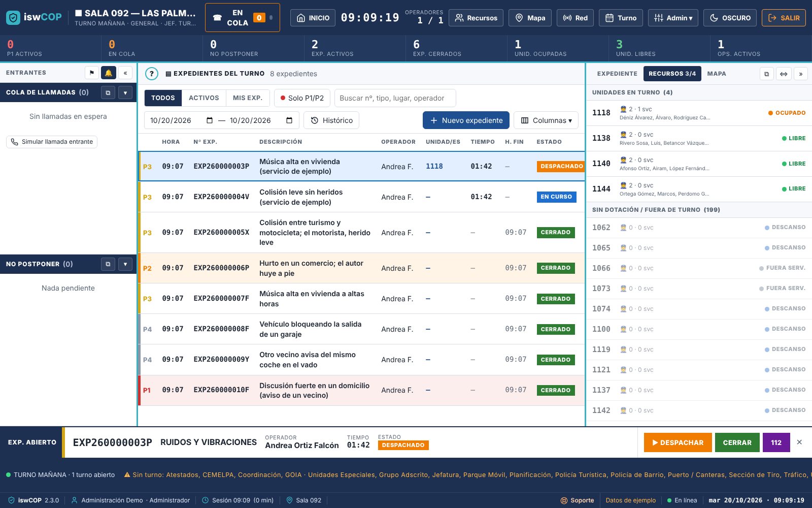Select the Mis Exp. filter tab

(x=248, y=98)
